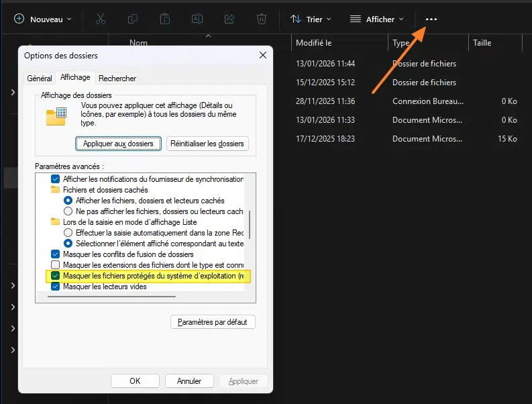Open the three-dot more options menu
The image size is (532, 404).
(431, 19)
